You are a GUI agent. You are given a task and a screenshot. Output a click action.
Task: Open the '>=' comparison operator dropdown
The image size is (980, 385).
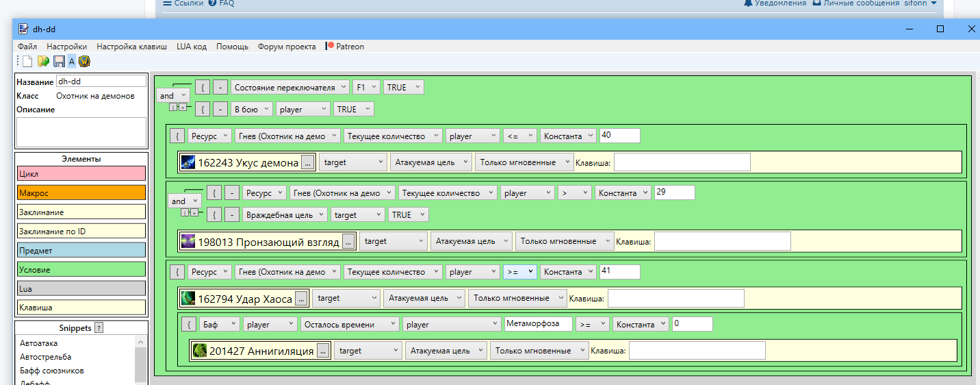click(x=520, y=272)
